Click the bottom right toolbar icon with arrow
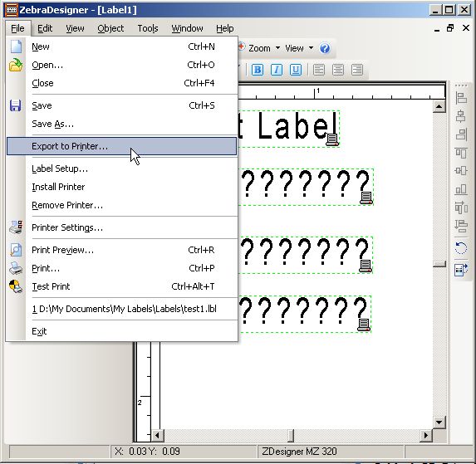Screen dimensions: 476x464 click(x=461, y=269)
